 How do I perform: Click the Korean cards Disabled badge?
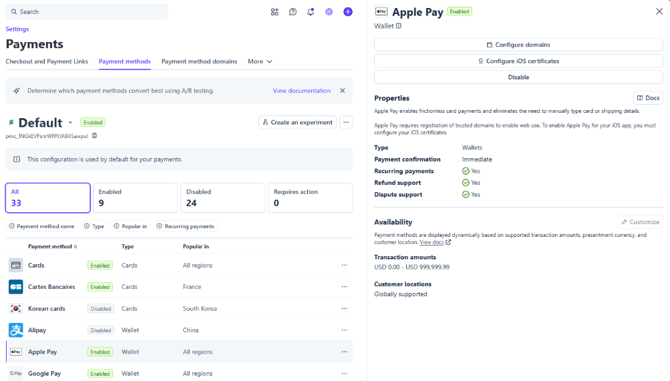pyautogui.click(x=100, y=308)
